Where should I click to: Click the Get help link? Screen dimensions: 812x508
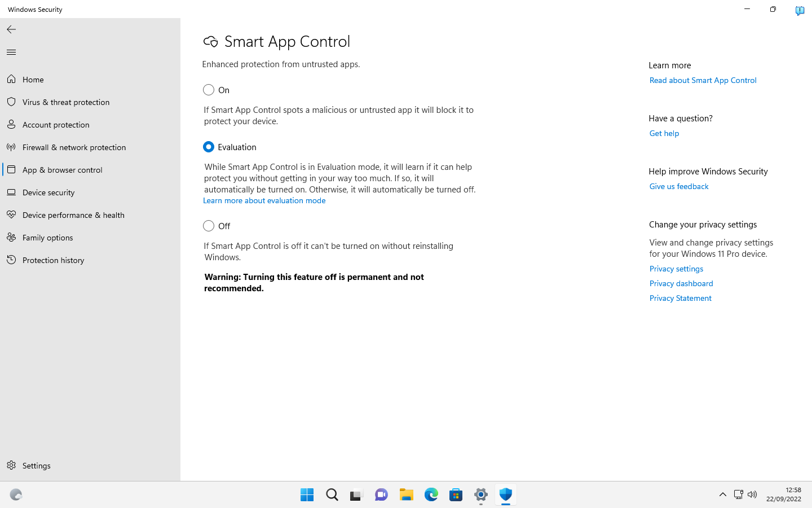click(664, 133)
